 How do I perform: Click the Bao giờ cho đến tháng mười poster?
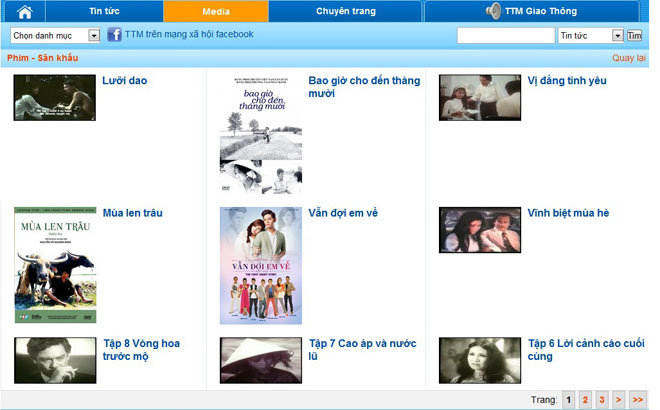pyautogui.click(x=261, y=135)
